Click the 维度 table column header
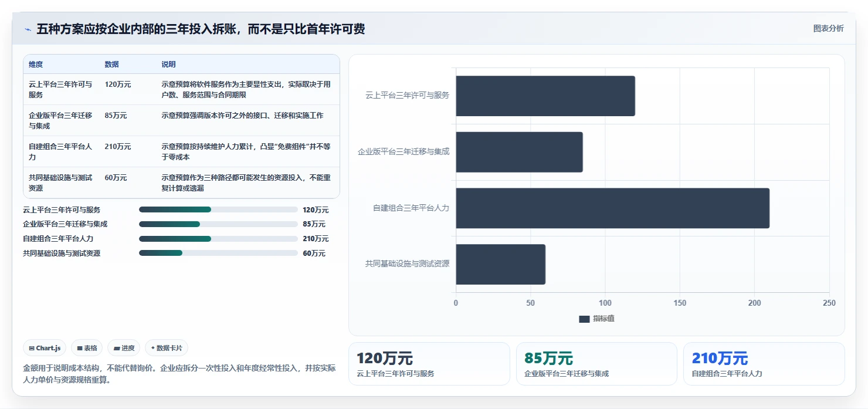 36,65
